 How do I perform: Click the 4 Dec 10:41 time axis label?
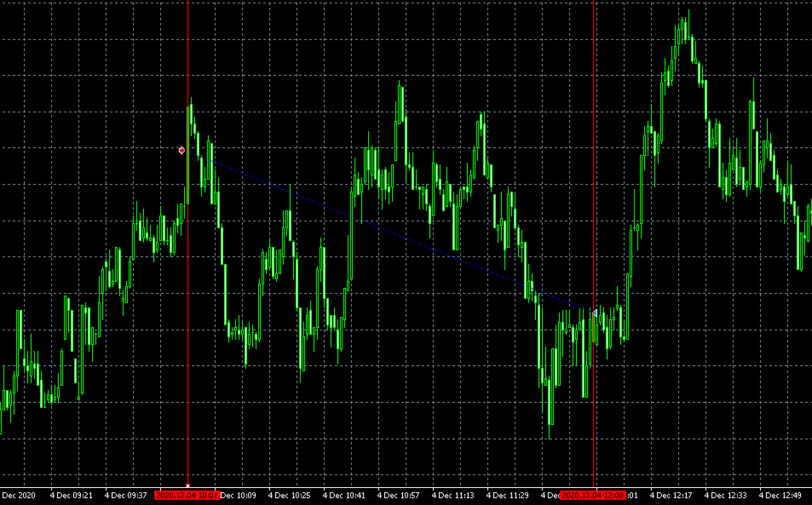[344, 495]
